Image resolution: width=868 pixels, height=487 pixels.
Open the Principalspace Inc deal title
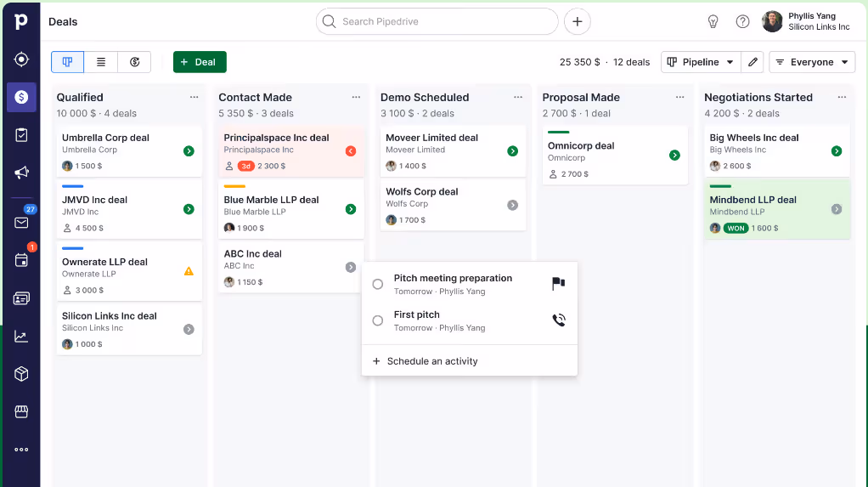(276, 138)
